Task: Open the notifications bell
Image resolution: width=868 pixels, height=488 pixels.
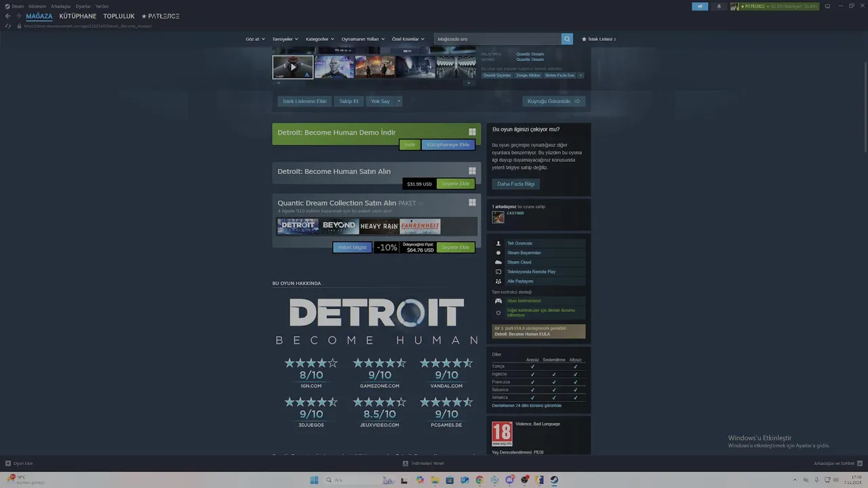Action: point(719,6)
